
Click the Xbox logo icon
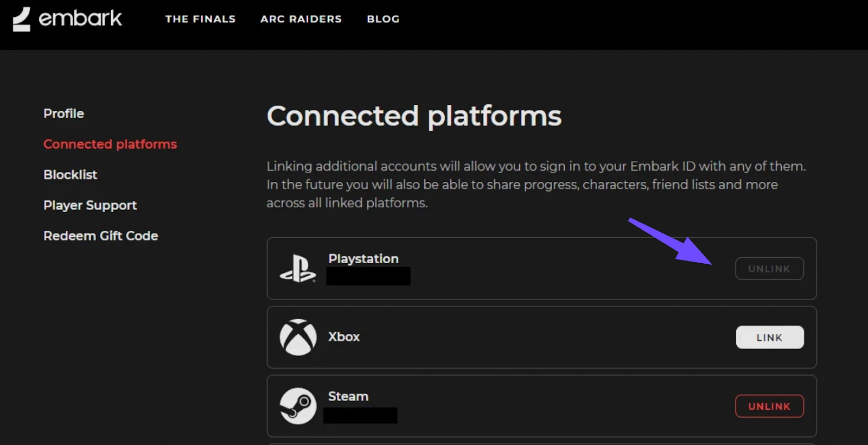pos(298,337)
